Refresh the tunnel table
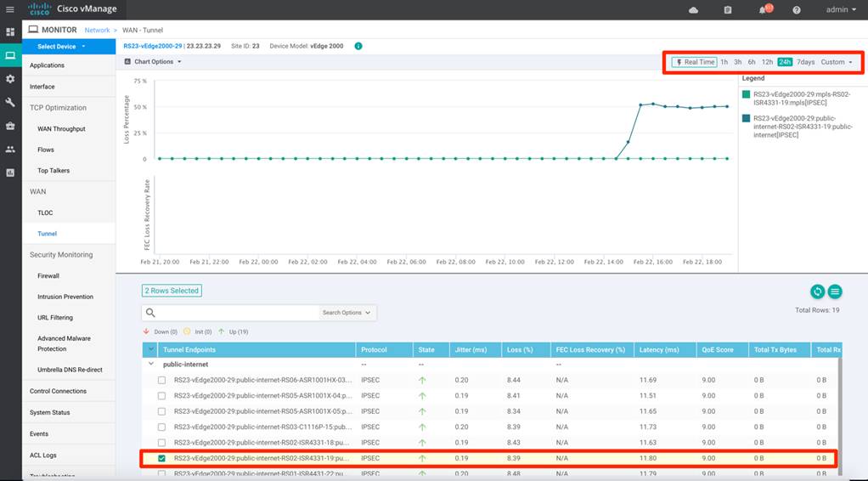The image size is (868, 481). click(817, 291)
